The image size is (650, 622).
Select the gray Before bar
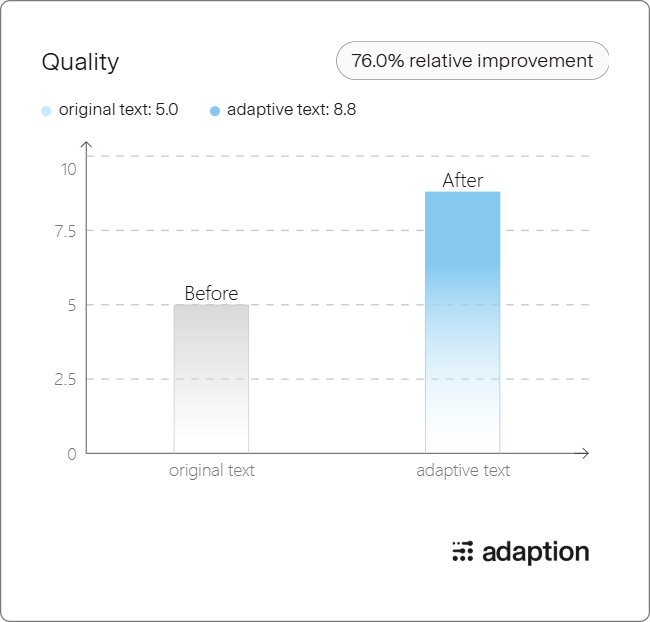click(211, 379)
